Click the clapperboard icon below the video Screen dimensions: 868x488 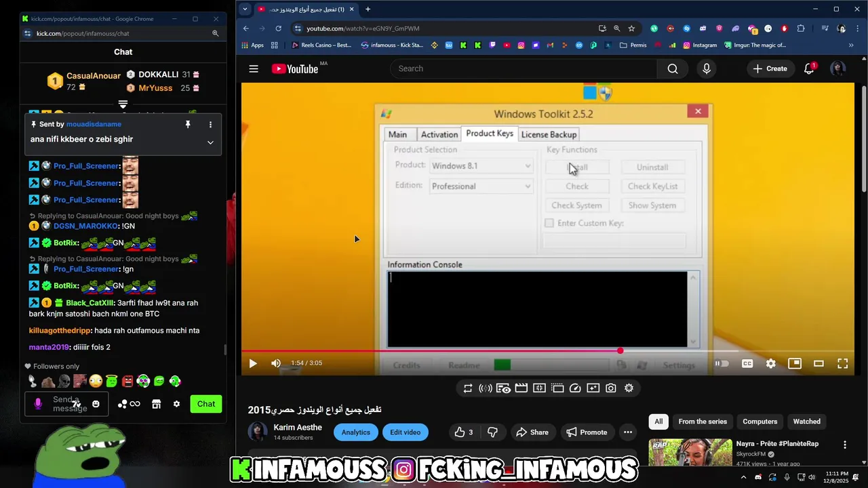click(x=521, y=388)
